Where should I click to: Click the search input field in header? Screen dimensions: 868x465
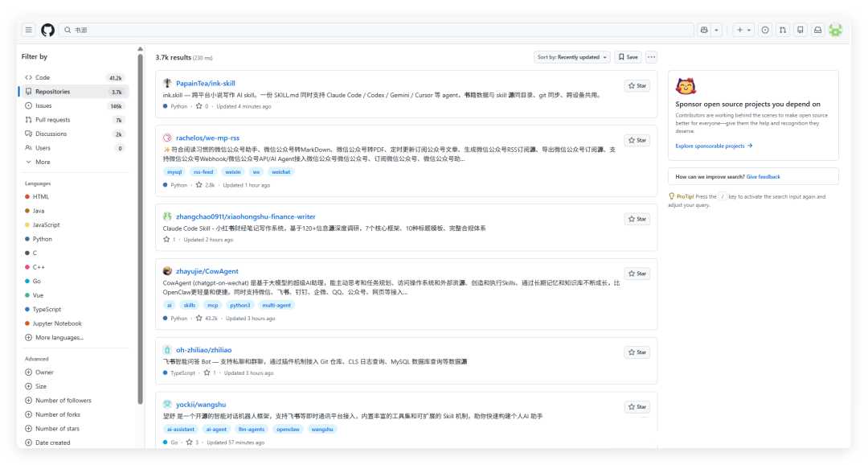point(376,30)
